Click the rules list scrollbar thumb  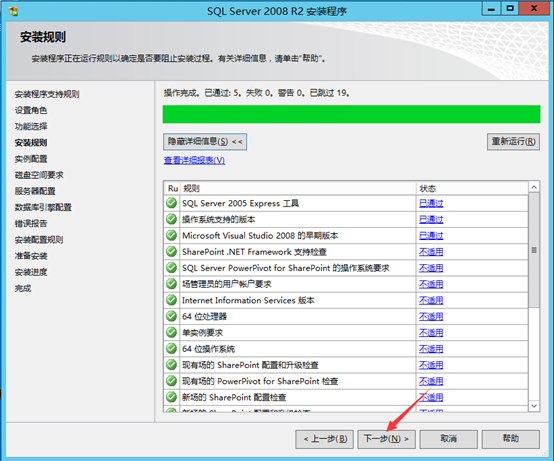tap(534, 250)
